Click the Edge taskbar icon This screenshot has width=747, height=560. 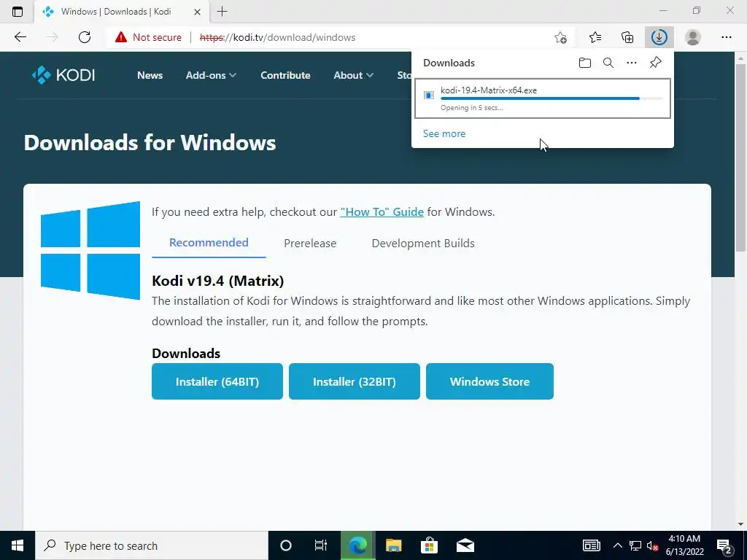pyautogui.click(x=357, y=545)
